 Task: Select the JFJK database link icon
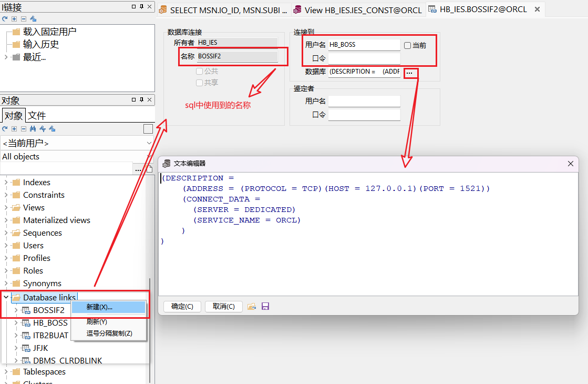pyautogui.click(x=26, y=348)
